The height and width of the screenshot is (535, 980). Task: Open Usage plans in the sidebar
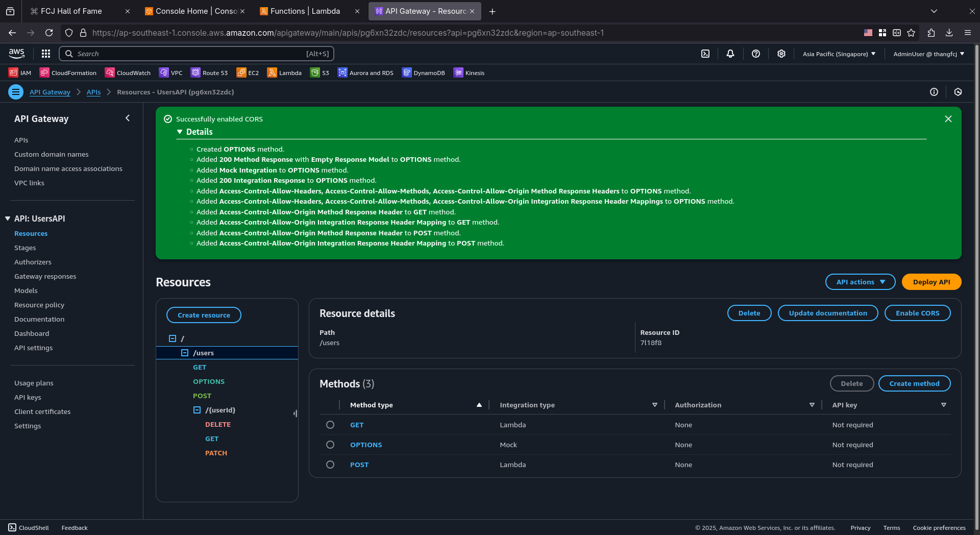pos(34,383)
